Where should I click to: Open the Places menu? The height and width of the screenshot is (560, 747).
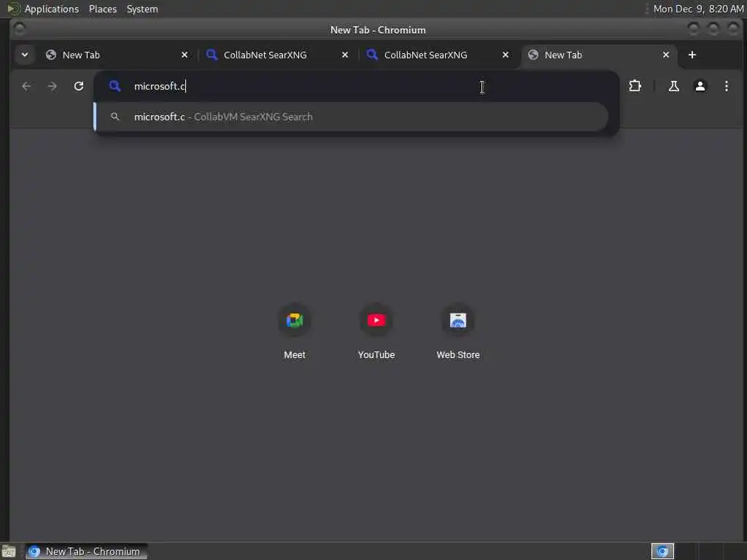[102, 9]
